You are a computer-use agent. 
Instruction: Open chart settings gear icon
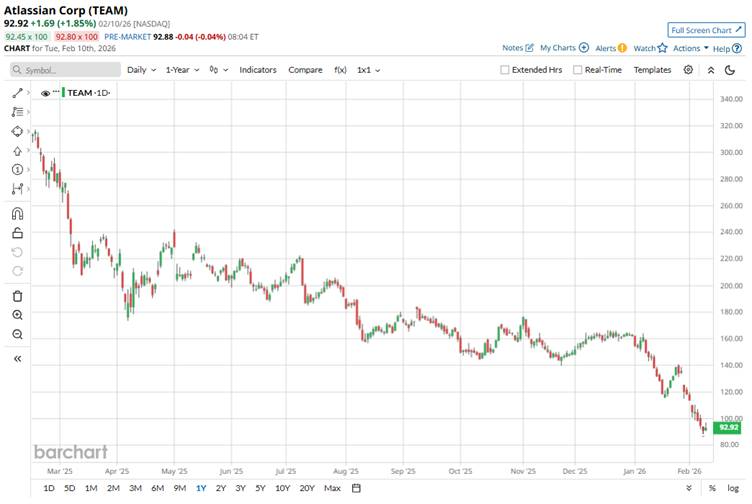(688, 70)
